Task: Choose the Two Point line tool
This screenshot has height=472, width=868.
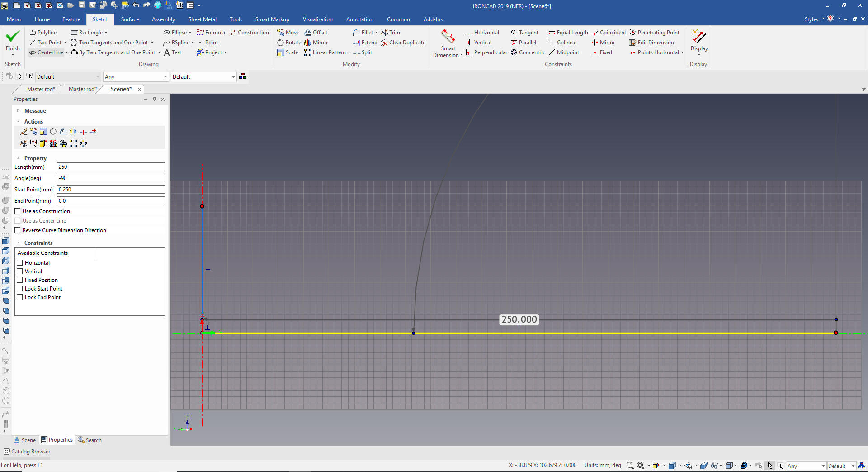Action: (45, 43)
